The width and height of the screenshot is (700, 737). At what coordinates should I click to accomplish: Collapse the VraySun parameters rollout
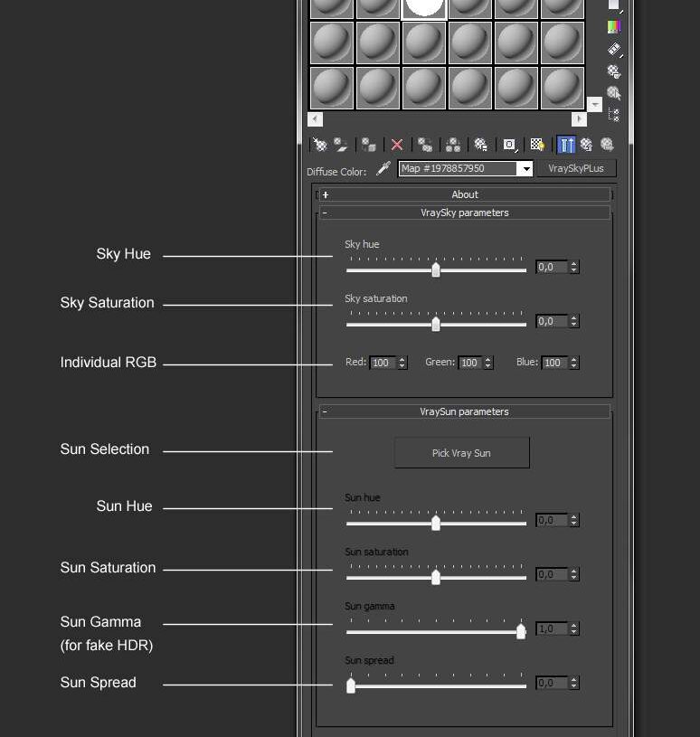465,411
